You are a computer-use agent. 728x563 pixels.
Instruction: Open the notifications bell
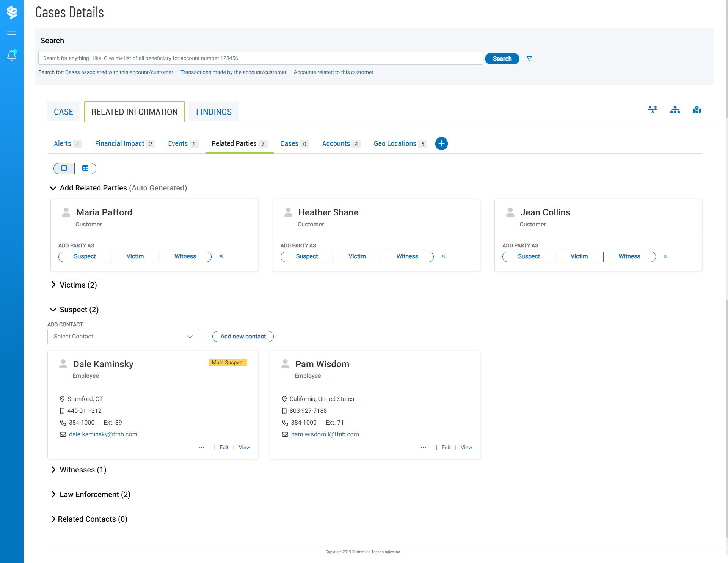pos(12,55)
